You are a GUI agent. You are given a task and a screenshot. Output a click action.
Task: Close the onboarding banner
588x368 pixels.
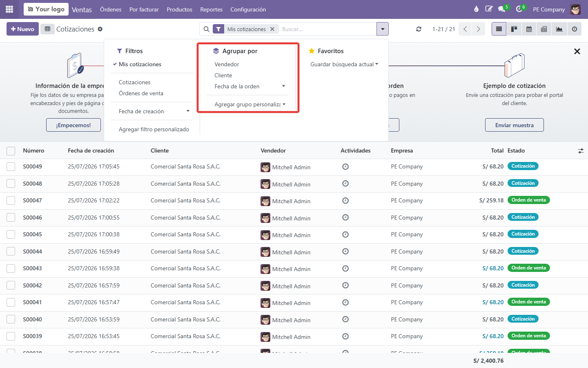577,51
